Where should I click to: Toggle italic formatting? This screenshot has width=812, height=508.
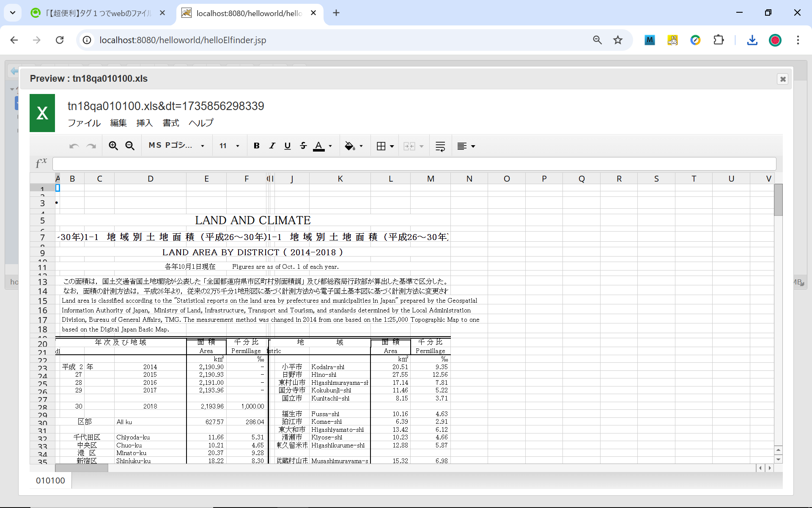272,146
